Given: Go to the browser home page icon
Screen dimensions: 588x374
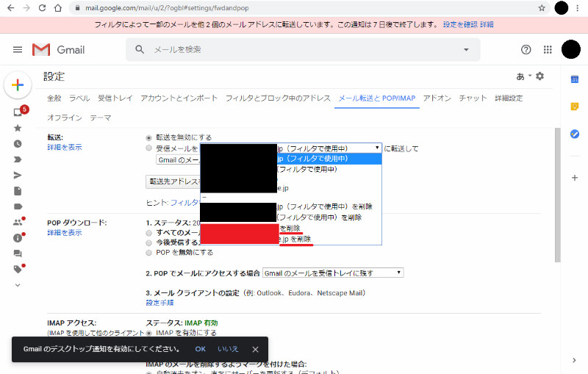Looking at the screenshot, I should (x=58, y=8).
